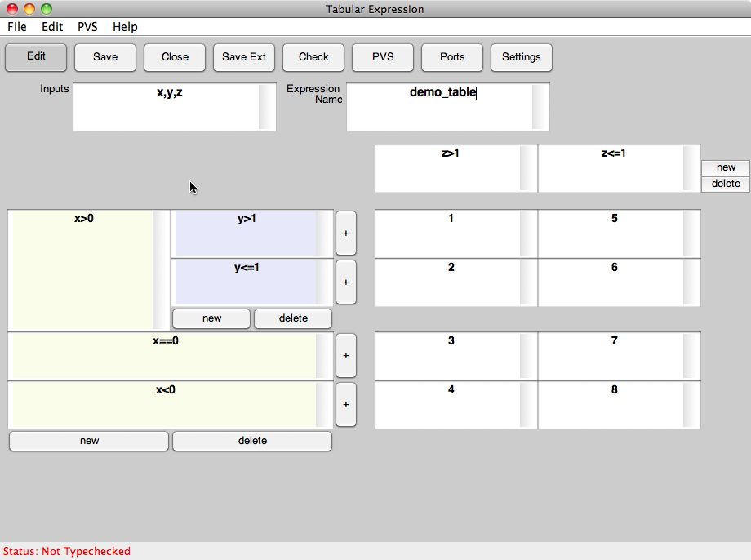Screen dimensions: 751x560
Task: Toggle the Edit mode button
Action: 36,56
